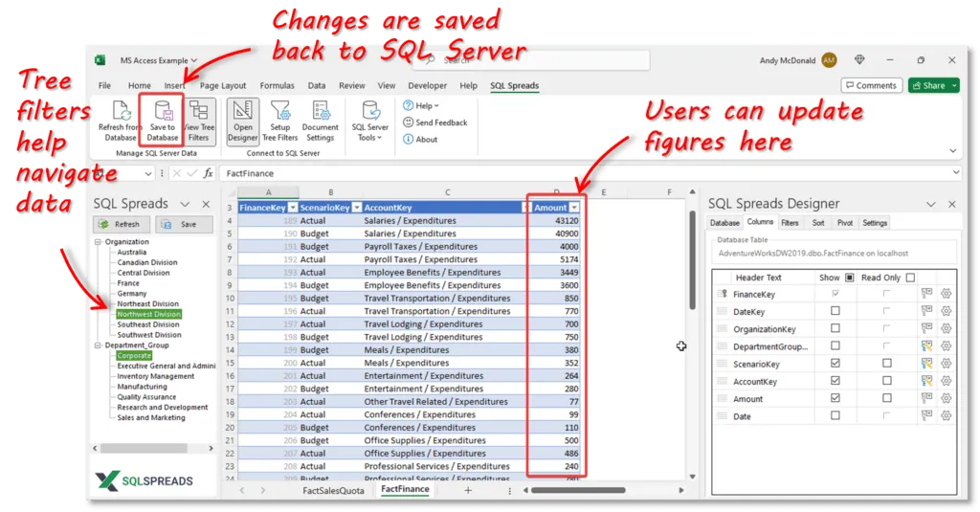Click the Save to Database icon
980x512 pixels.
pyautogui.click(x=163, y=111)
